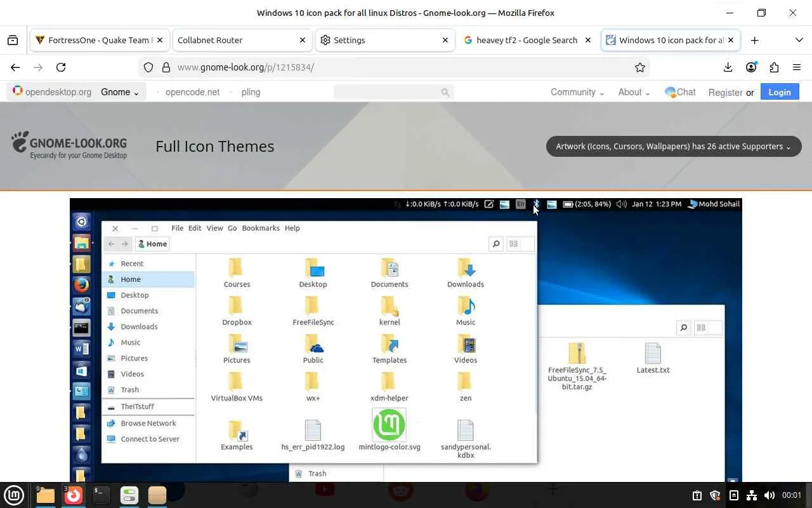
Task: Click the clipboard tray icon
Action: 697,495
